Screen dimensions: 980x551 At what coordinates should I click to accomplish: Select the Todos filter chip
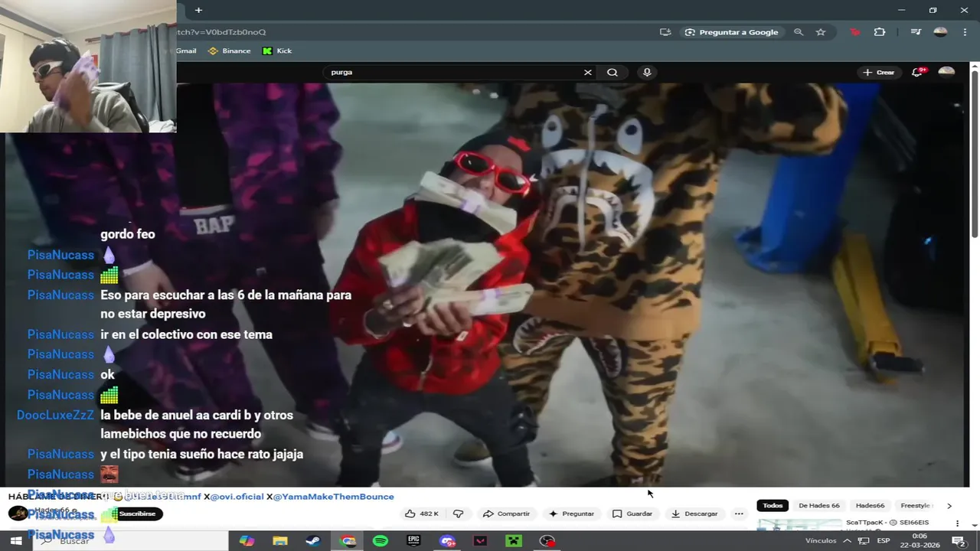click(x=773, y=505)
